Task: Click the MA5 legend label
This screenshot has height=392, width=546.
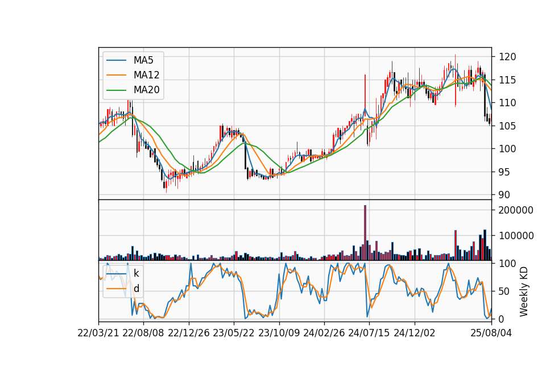Action: [x=143, y=60]
